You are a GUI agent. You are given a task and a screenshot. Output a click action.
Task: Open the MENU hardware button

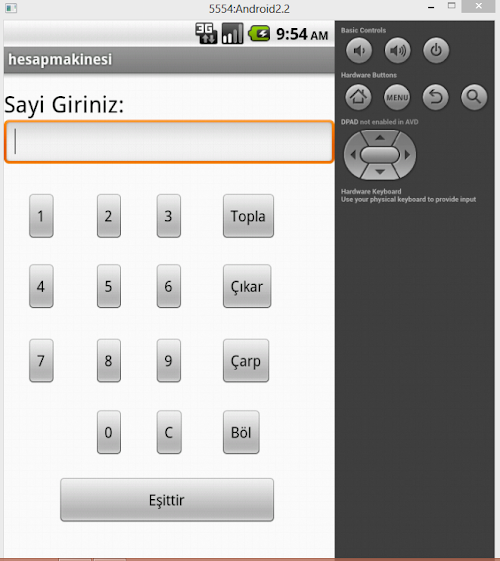(397, 97)
